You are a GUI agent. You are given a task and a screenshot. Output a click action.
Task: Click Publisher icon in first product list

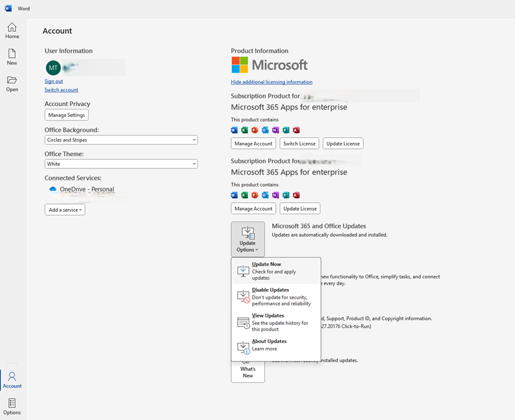(286, 130)
